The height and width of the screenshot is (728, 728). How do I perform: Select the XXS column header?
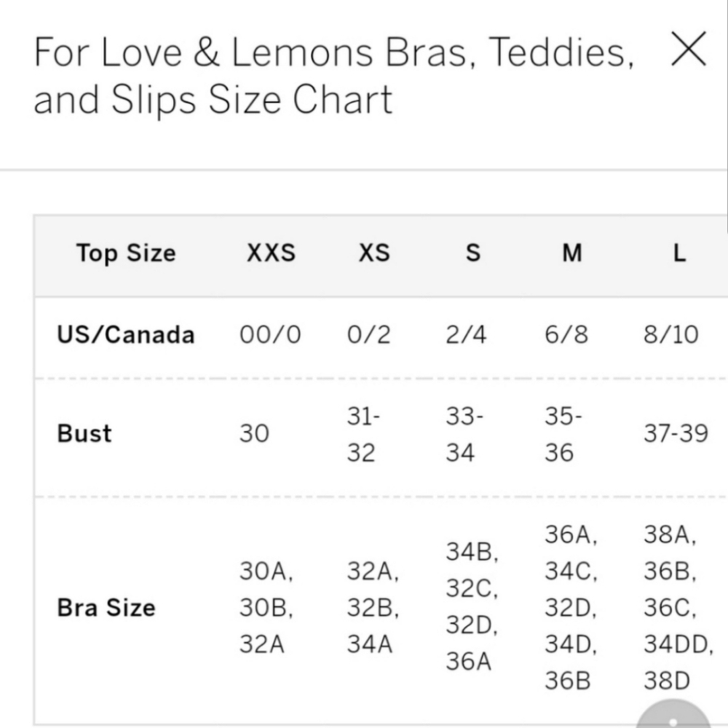(x=271, y=253)
